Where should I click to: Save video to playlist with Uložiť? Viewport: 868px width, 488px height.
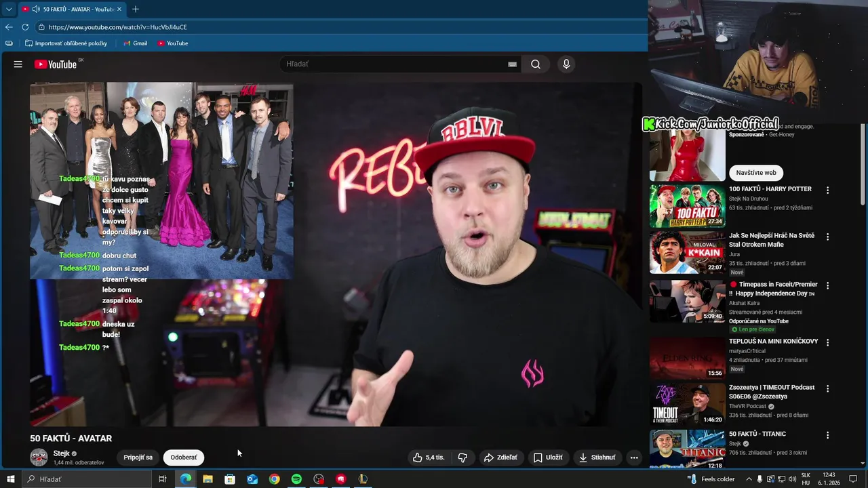pos(548,457)
